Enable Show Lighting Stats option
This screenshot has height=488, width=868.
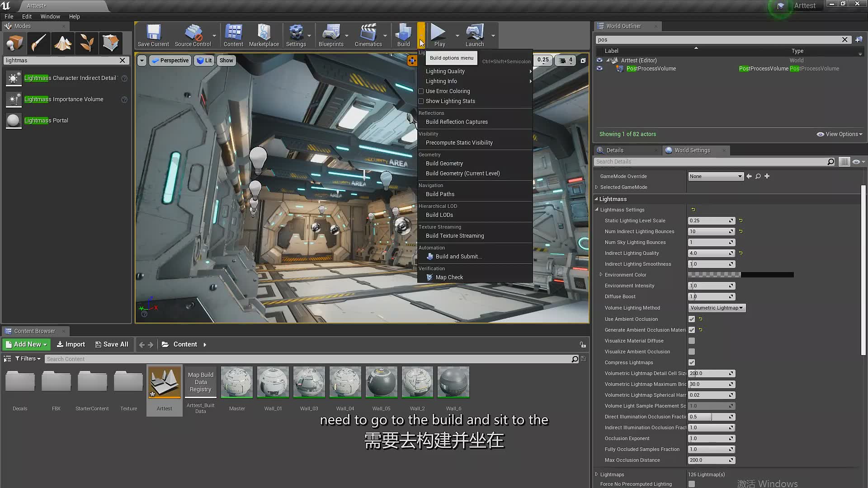[x=421, y=101]
